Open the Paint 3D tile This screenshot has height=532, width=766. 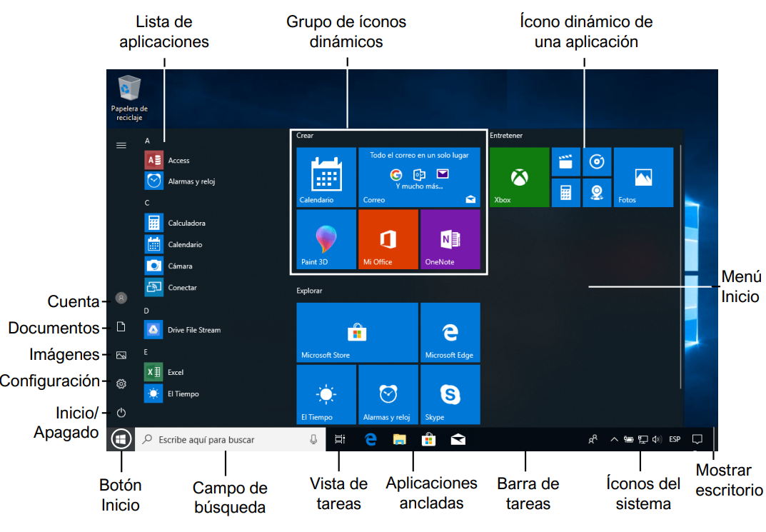pyautogui.click(x=326, y=239)
